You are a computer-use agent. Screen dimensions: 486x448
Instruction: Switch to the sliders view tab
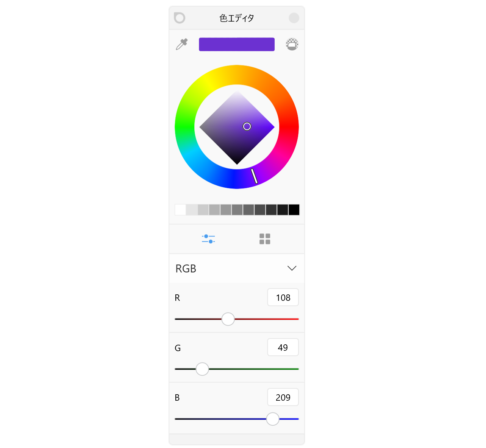click(x=208, y=239)
